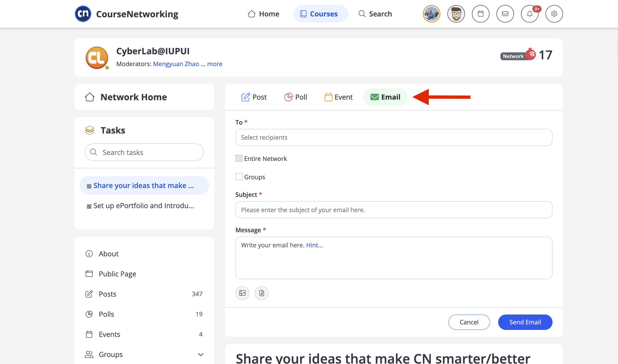Select the Email tab
Viewport: 618px width, 364px height.
tap(385, 97)
